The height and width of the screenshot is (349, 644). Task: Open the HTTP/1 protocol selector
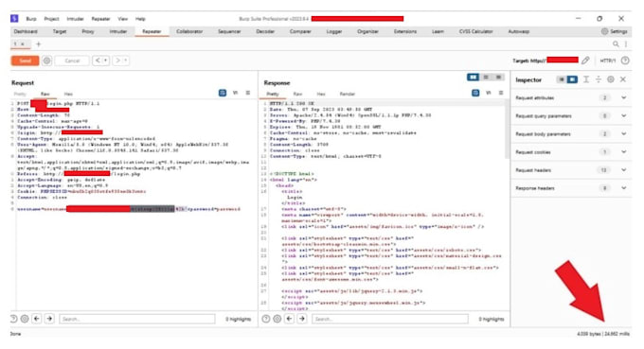pyautogui.click(x=607, y=61)
